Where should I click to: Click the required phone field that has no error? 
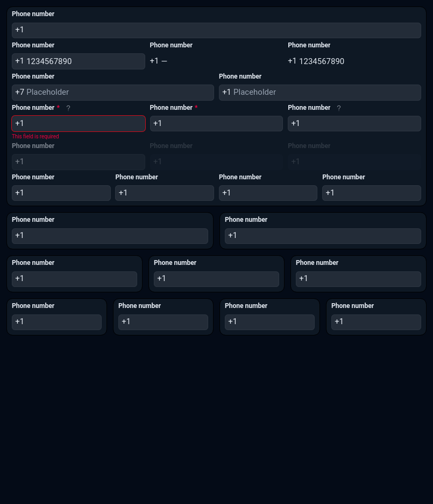(216, 123)
